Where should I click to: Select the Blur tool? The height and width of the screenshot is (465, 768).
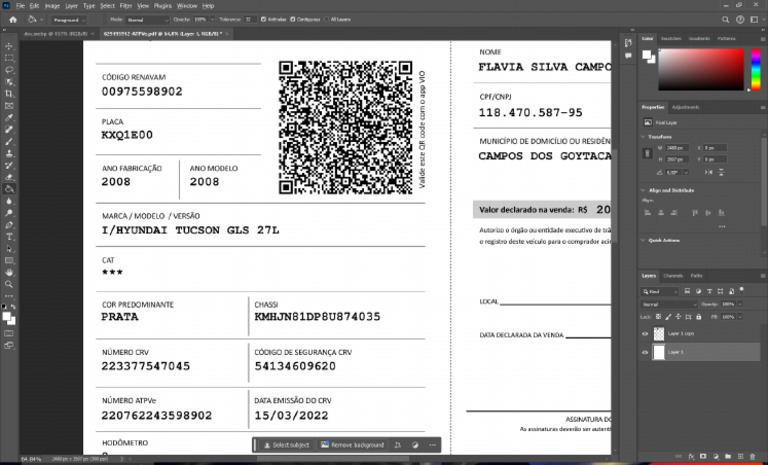(9, 201)
